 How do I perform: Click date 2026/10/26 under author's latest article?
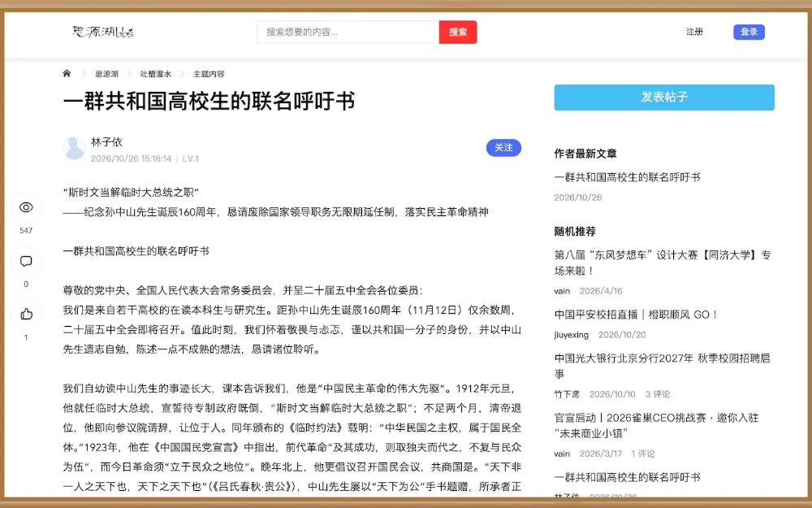point(578,198)
